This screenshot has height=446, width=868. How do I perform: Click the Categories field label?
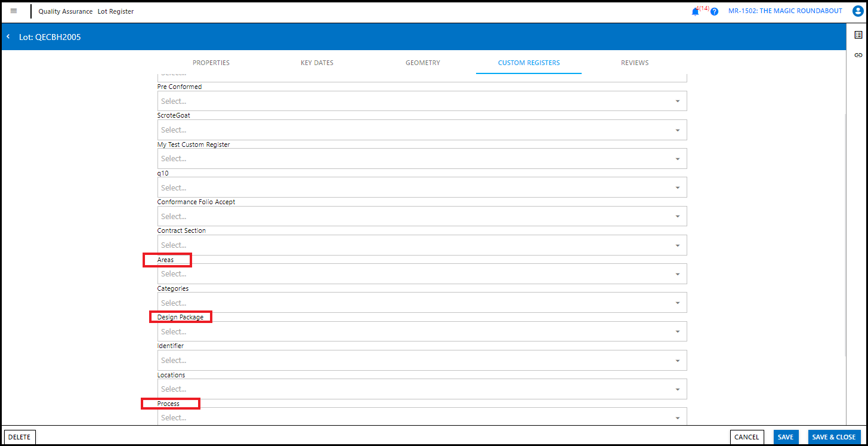173,288
